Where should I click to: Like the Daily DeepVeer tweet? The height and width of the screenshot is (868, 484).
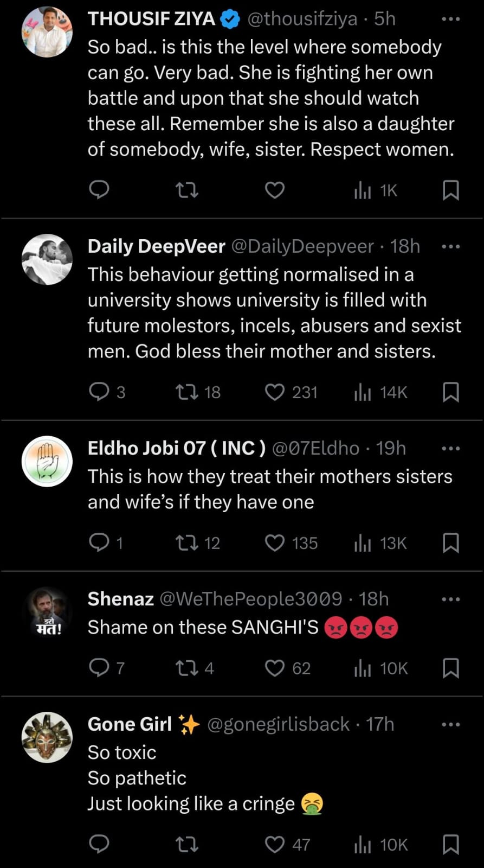pos(275,392)
